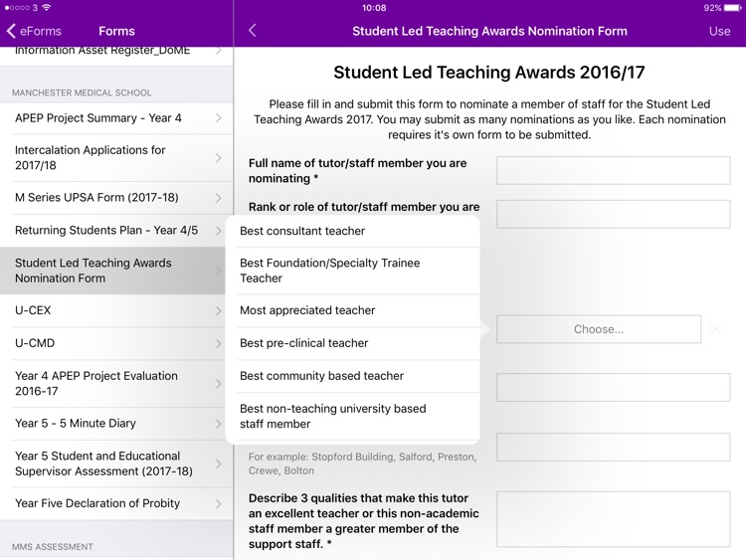The image size is (746, 560).
Task: Focus the location field beside Stopford example
Action: [614, 448]
